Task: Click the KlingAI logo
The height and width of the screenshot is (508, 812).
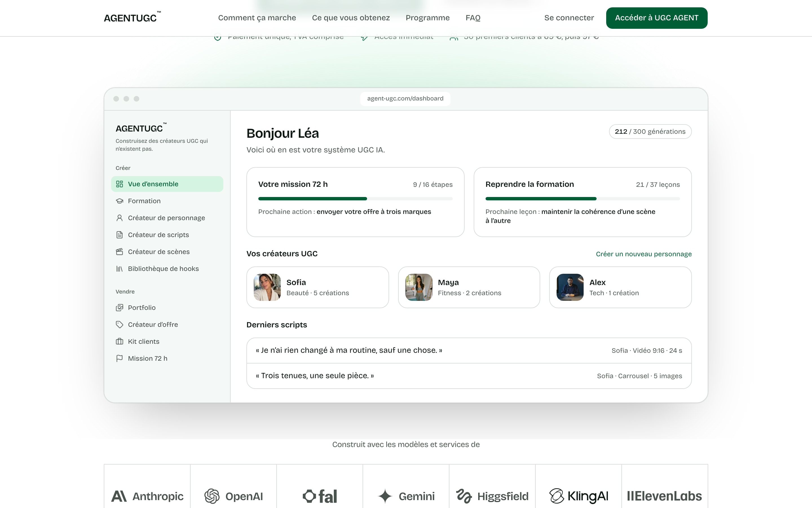Action: pyautogui.click(x=579, y=496)
